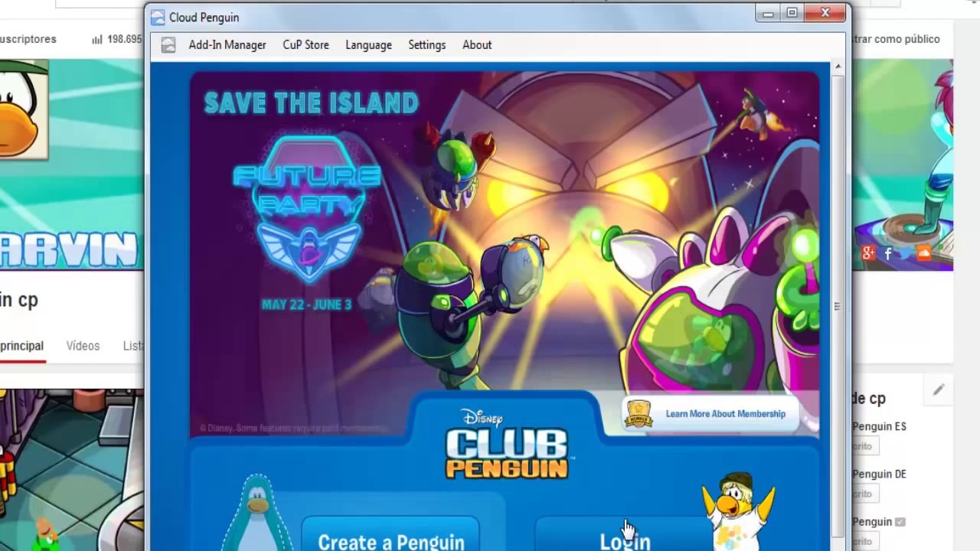Click Facebook icon in browser channel banner

(x=887, y=253)
